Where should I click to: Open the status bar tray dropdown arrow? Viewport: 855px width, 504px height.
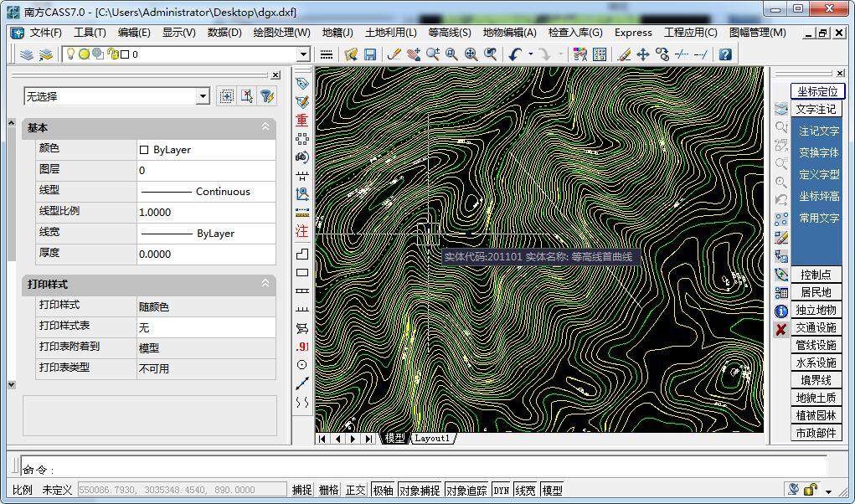(x=828, y=491)
